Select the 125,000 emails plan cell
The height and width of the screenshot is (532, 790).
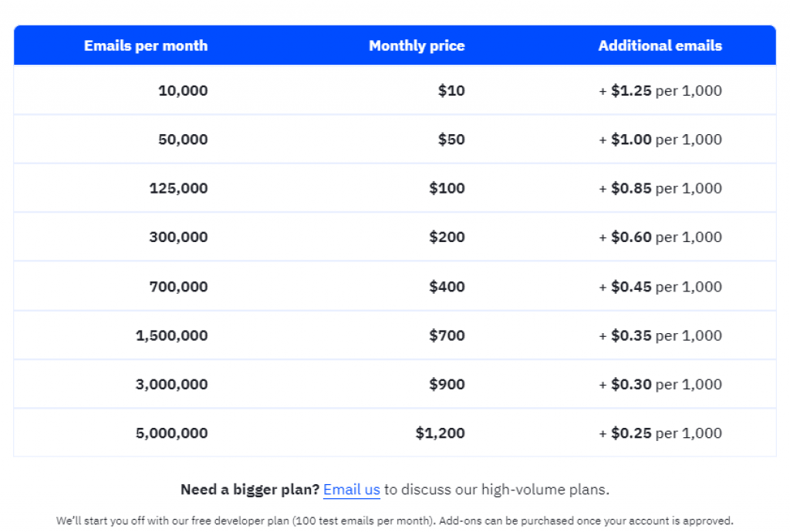click(x=178, y=188)
